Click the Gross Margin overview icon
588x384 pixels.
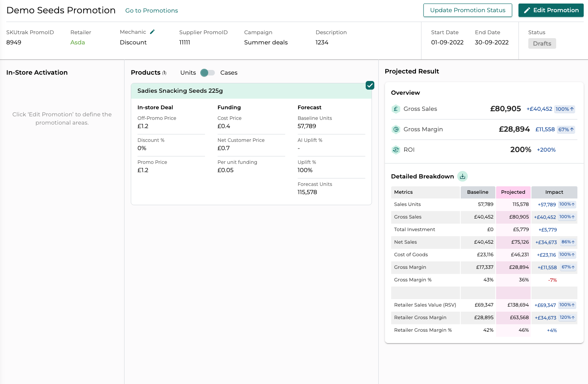[x=396, y=129]
